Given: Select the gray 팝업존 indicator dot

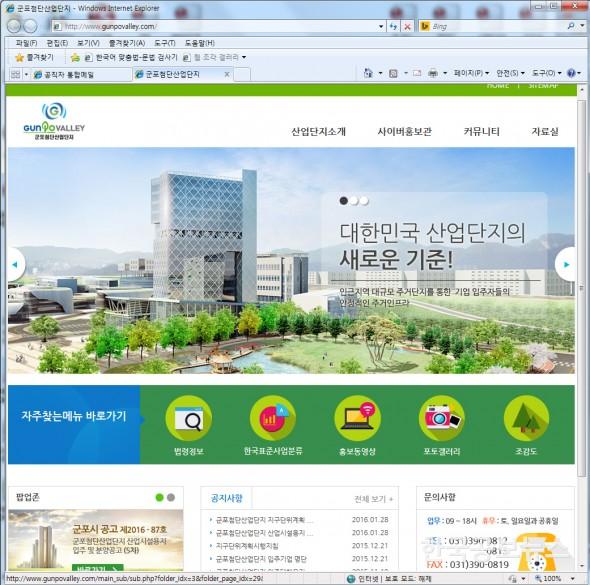Looking at the screenshot, I should [171, 497].
